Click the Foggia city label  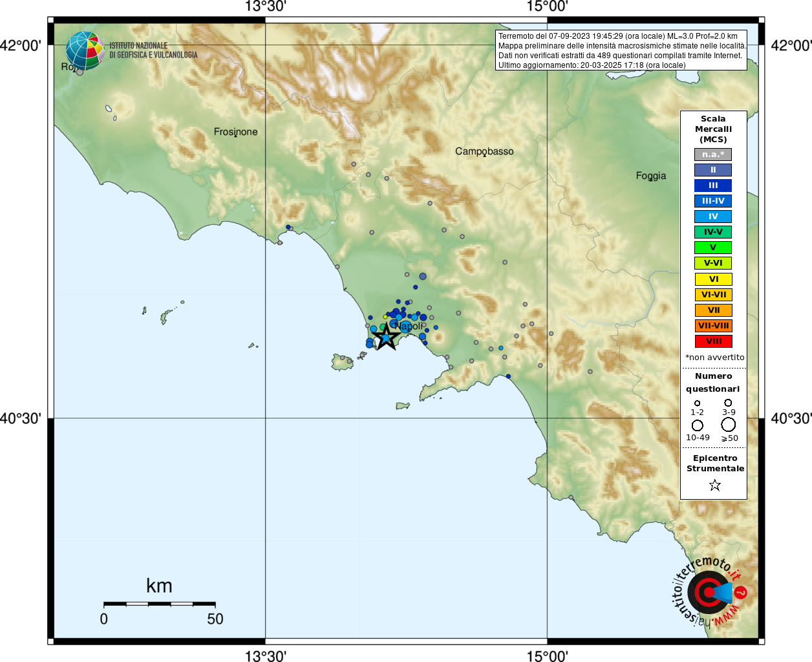click(650, 176)
